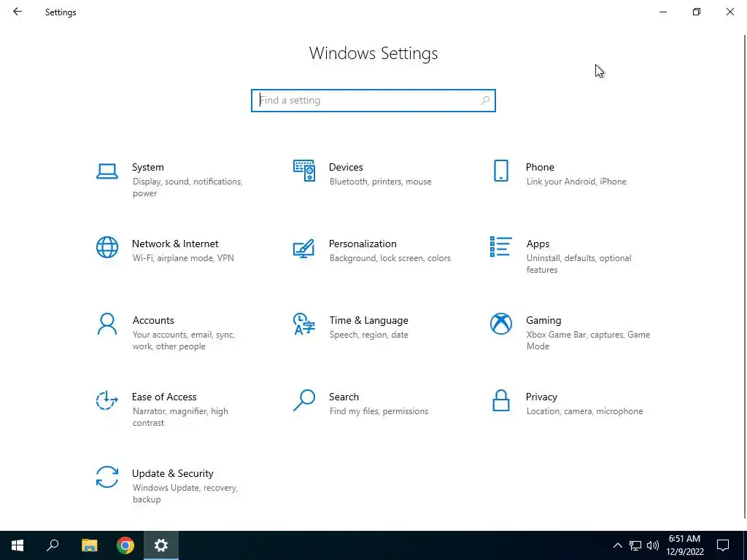Launch File Explorer from taskbar
Screen dimensions: 747x560
pyautogui.click(x=89, y=545)
